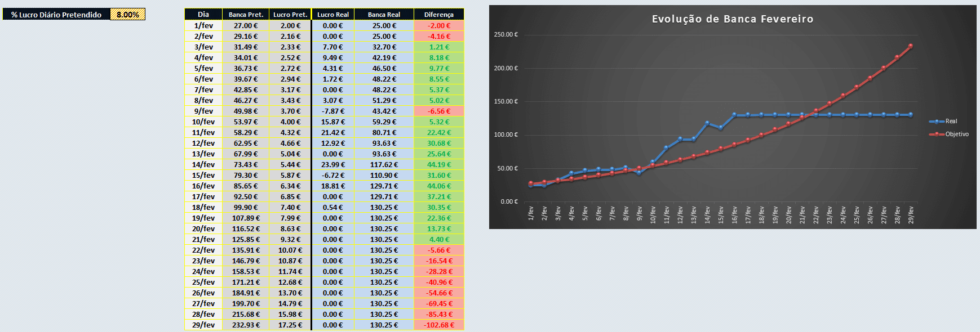Click Banca Real cell '110.90 €'
Screen dimensions: 980x332
click(384, 175)
